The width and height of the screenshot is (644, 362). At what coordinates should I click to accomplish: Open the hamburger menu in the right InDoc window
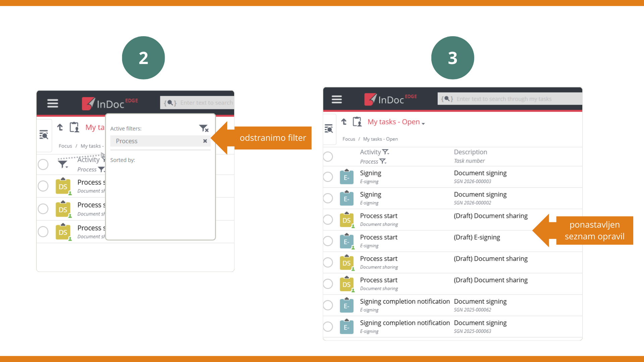coord(336,100)
